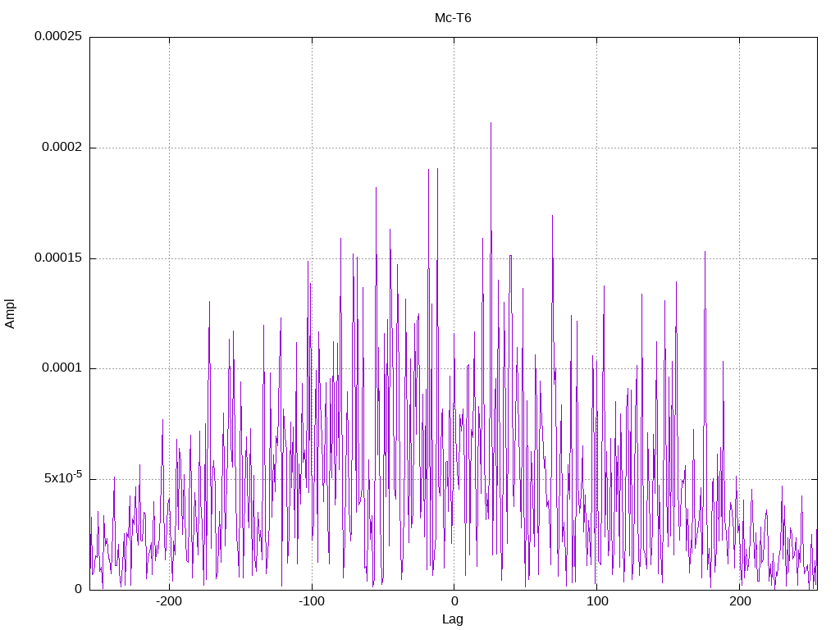Click the -200 x-axis tick label
The image size is (840, 630).
coord(169,601)
